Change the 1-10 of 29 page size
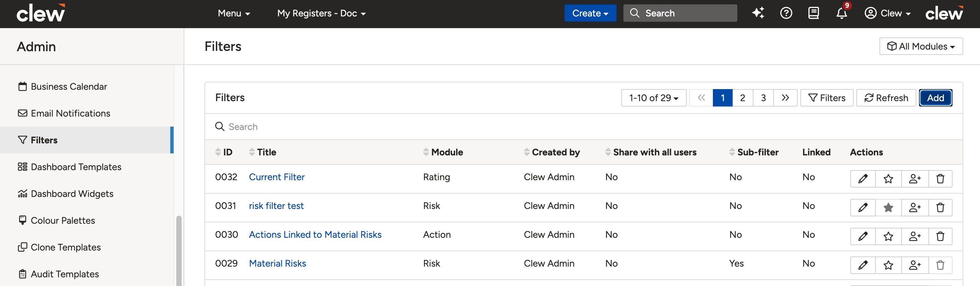 point(654,98)
